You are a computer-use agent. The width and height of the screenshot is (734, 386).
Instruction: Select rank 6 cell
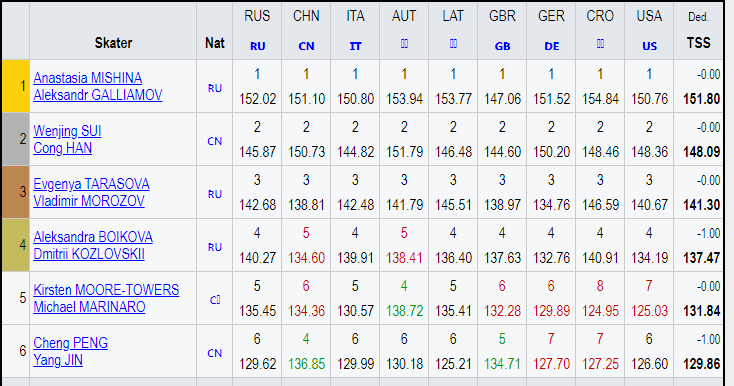(15, 351)
